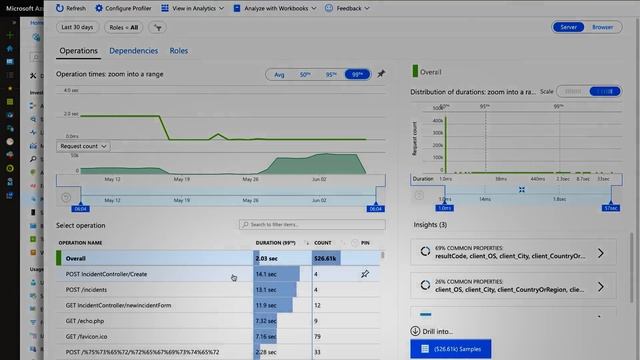Pin the POST IncidentController/Create row

(365, 274)
